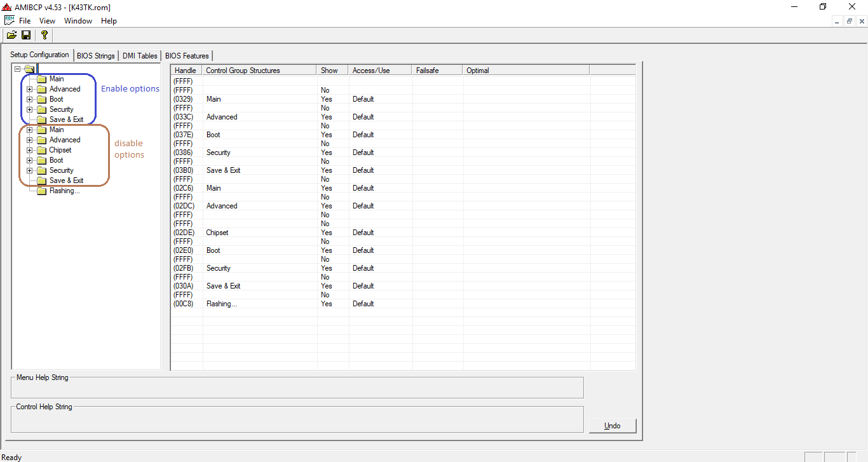Select the (03B0) handle cell
This screenshot has height=462, width=868.
[x=184, y=170]
